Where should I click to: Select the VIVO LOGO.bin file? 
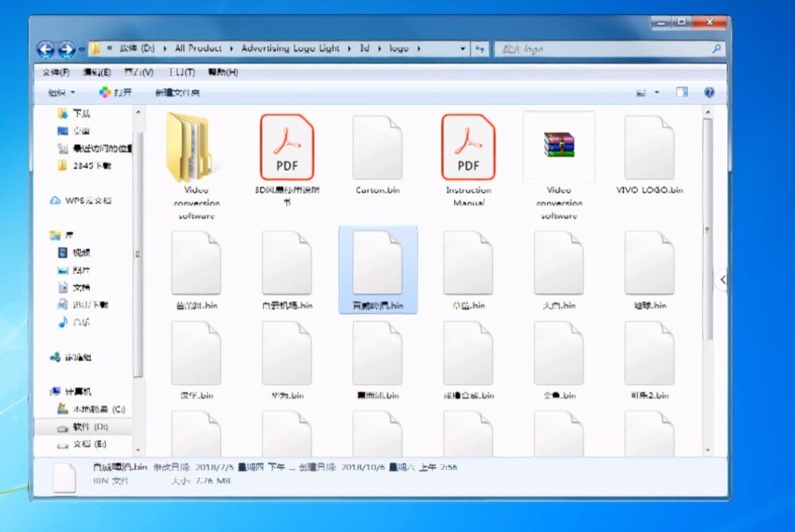click(650, 155)
